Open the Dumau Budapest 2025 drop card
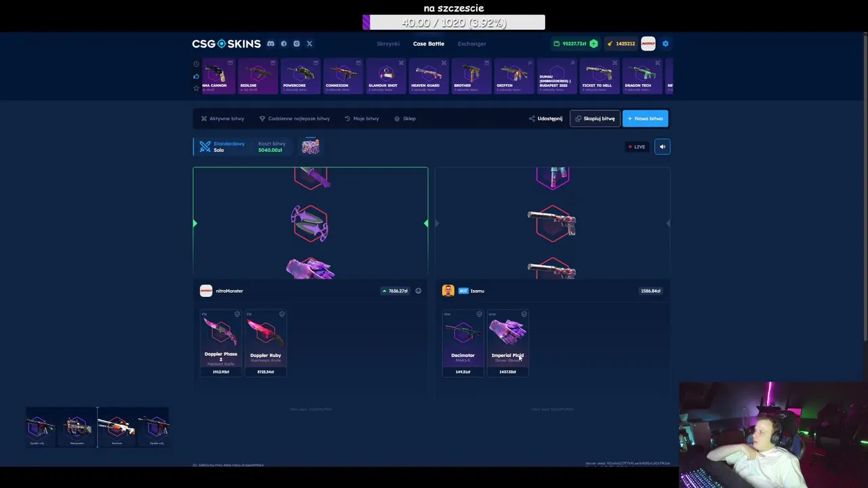Viewport: 868px width, 488px height. click(555, 76)
